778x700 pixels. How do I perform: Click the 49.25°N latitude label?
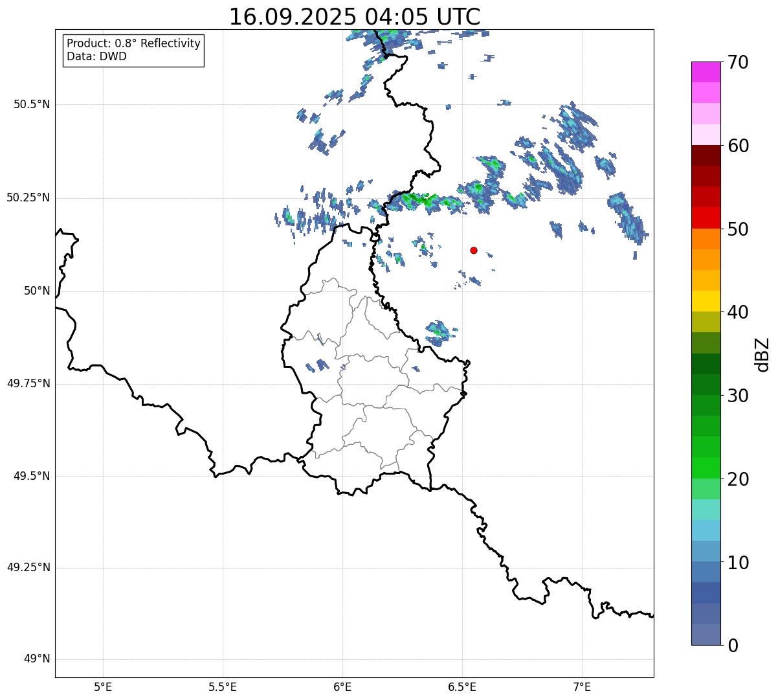pyautogui.click(x=28, y=568)
